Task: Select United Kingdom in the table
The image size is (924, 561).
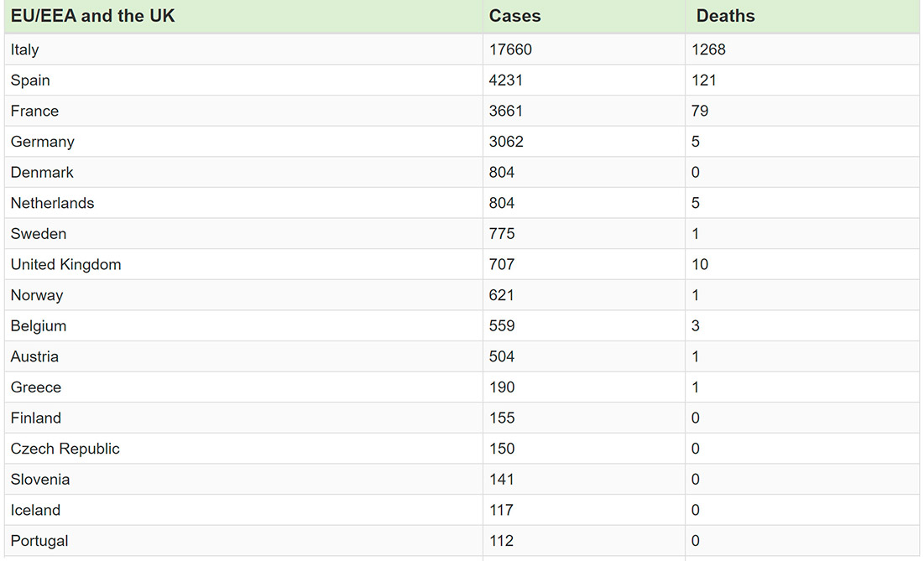Action: [x=65, y=264]
